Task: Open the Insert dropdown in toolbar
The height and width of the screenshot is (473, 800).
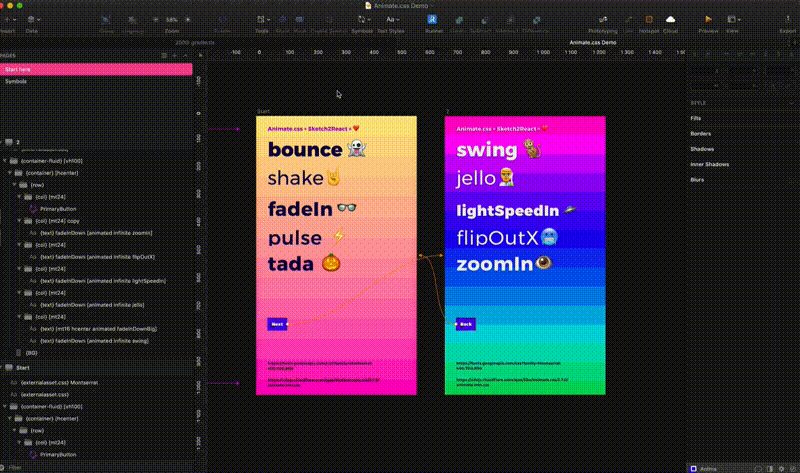Action: point(8,19)
